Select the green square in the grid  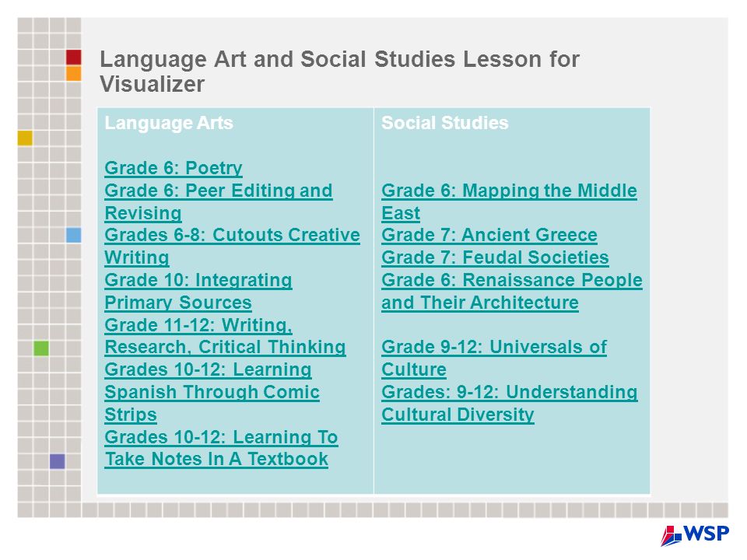(41, 348)
